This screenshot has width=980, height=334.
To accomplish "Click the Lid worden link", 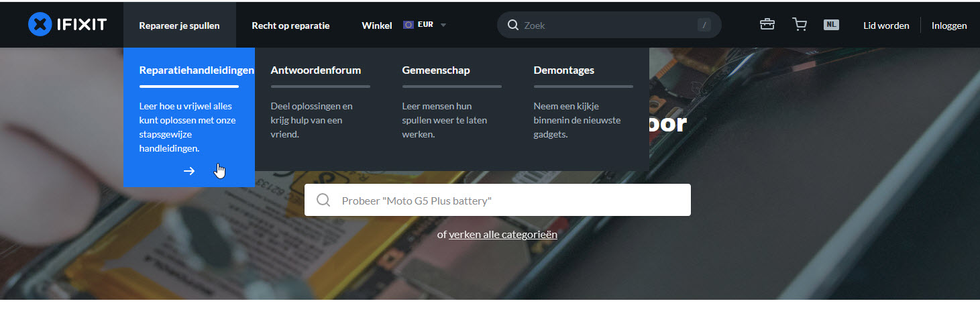I will click(x=886, y=25).
